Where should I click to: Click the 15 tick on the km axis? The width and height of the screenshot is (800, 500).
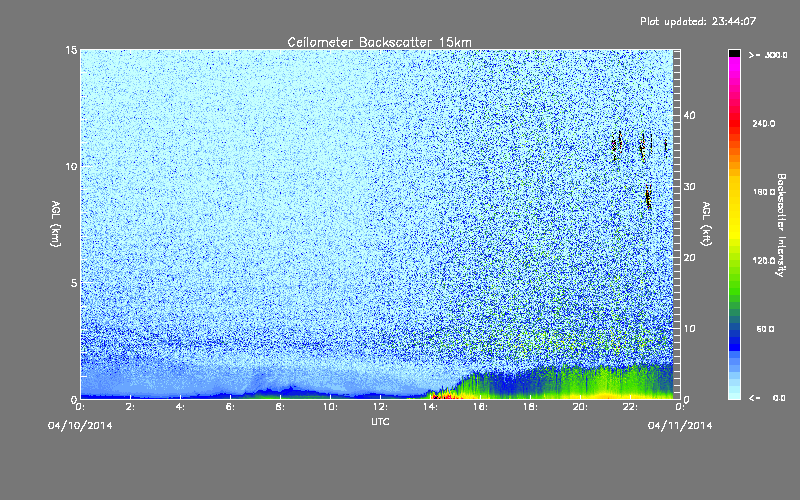[71, 50]
